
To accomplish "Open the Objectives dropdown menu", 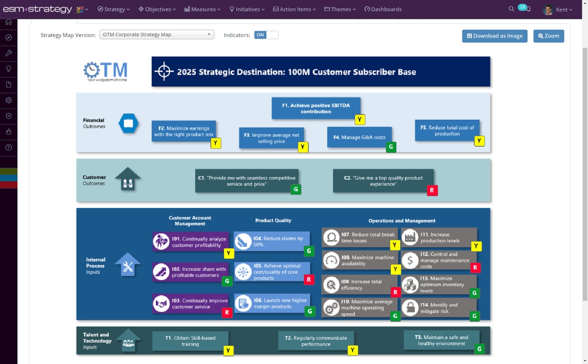I will coord(157,9).
